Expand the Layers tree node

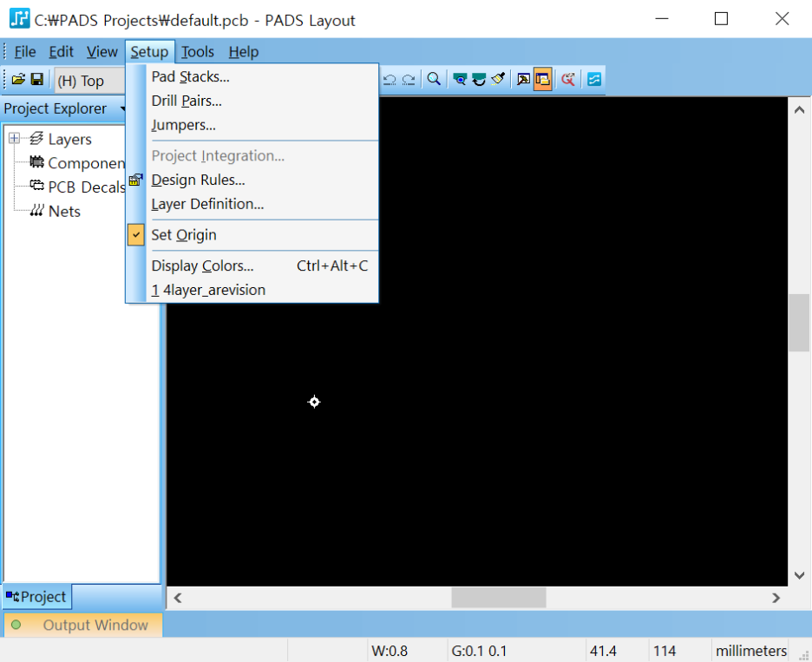coord(14,138)
